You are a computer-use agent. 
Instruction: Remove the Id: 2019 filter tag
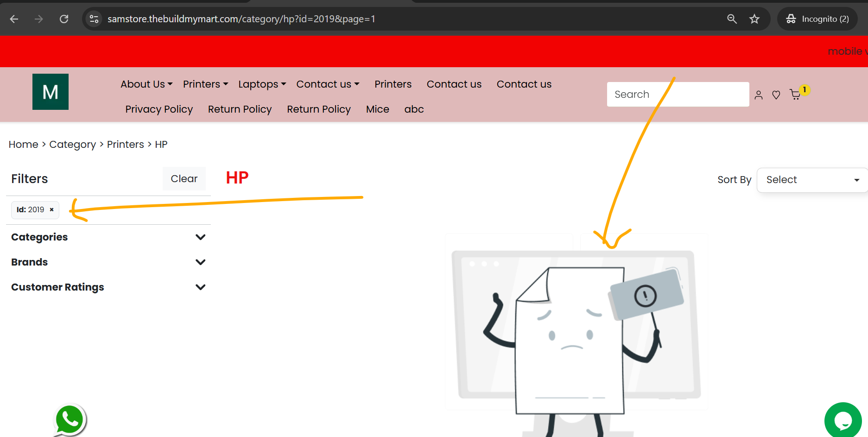(52, 210)
